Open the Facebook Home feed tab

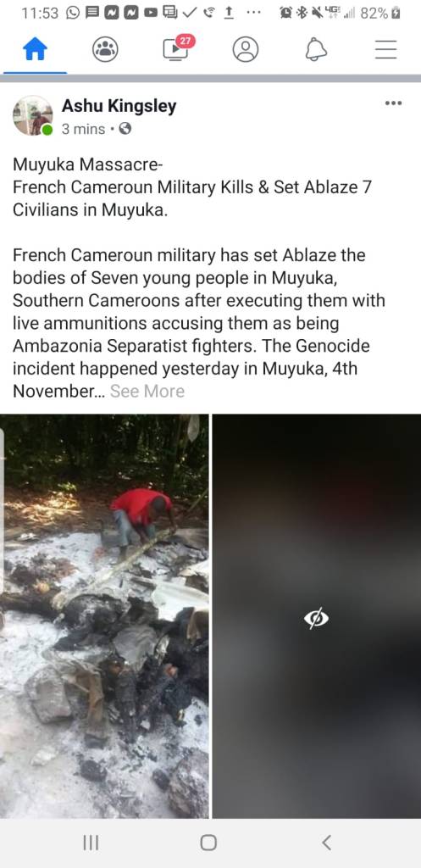pos(35,50)
